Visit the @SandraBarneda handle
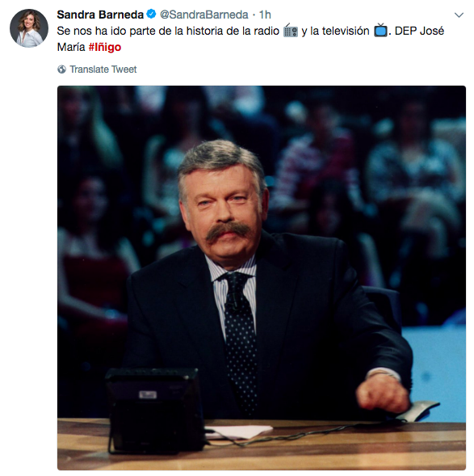Viewport: 474px width, 476px height. 203,15
